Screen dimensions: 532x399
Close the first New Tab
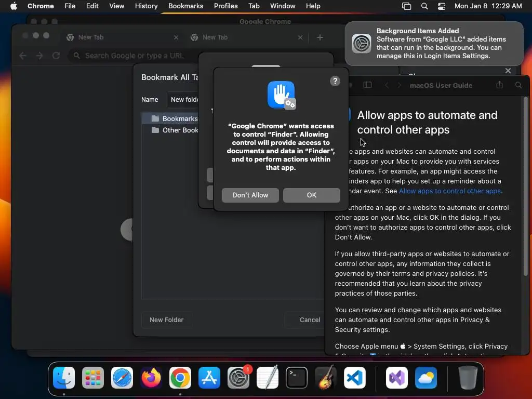pyautogui.click(x=176, y=37)
